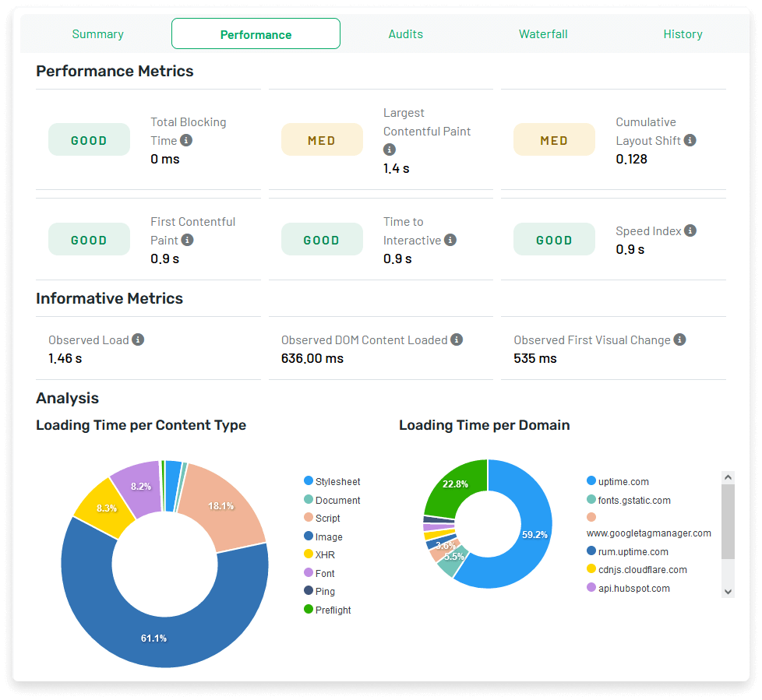
Task: Click the MED badge for Largest Contentful Paint
Action: click(x=322, y=139)
